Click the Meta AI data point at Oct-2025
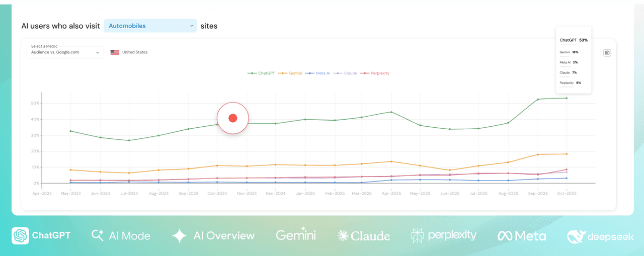Viewport: 644px width, 256px height. coord(567,178)
